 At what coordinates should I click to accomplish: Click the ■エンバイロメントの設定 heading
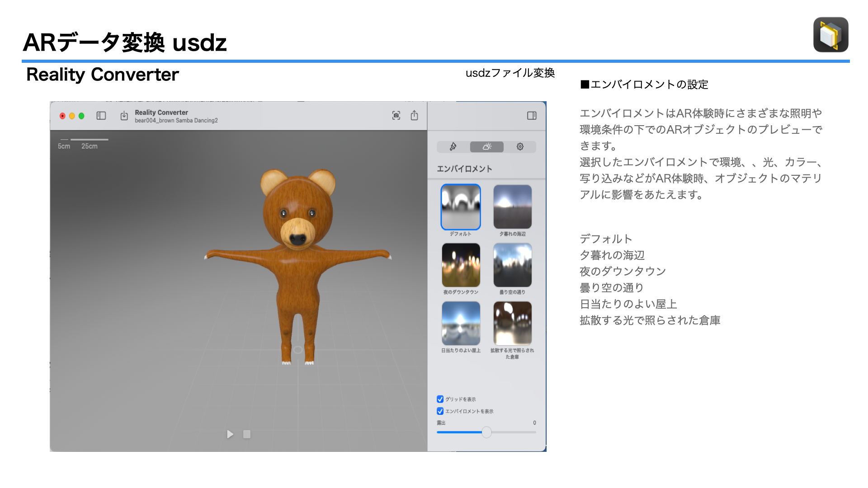click(x=644, y=84)
